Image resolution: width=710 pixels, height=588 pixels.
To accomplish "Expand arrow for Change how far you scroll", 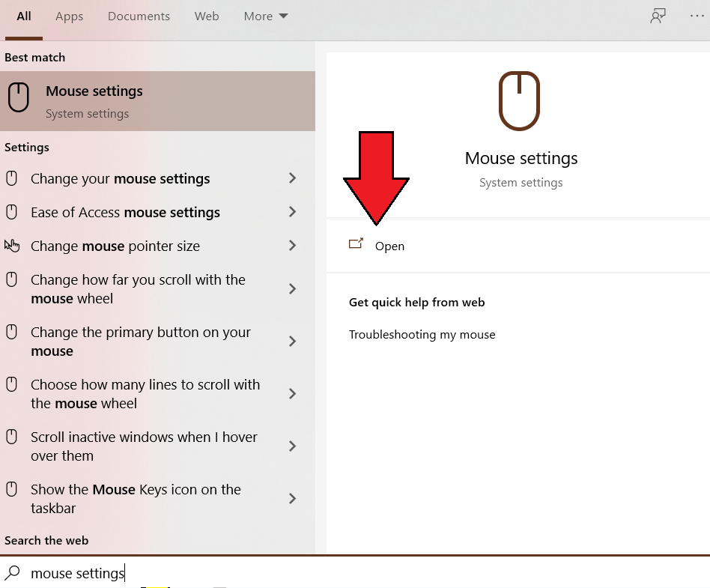I will pyautogui.click(x=293, y=288).
